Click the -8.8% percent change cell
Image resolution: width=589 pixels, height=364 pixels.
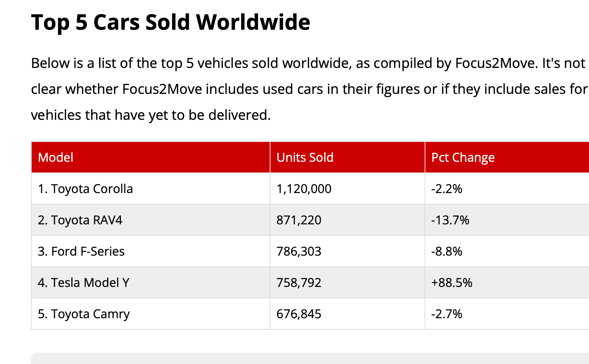pyautogui.click(x=446, y=251)
